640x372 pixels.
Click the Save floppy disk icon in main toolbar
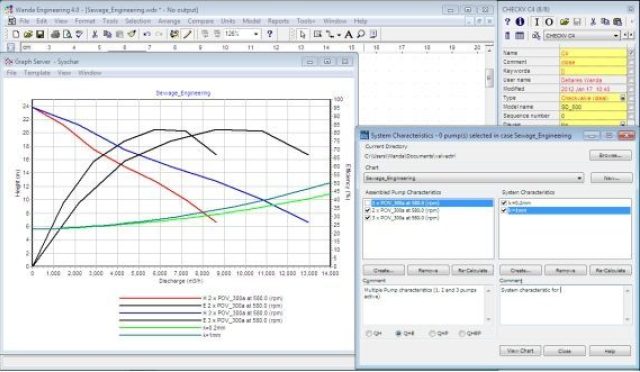[x=40, y=34]
